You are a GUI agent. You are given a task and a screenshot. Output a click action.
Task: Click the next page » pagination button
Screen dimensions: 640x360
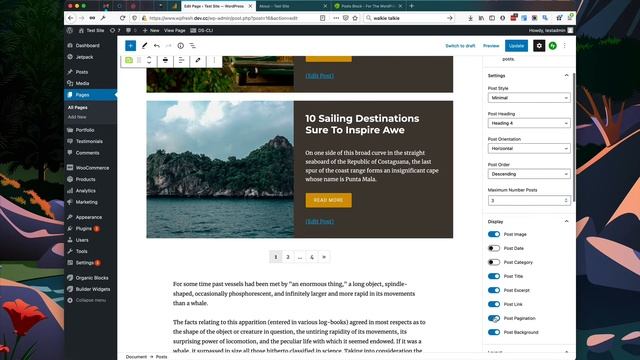tap(324, 257)
